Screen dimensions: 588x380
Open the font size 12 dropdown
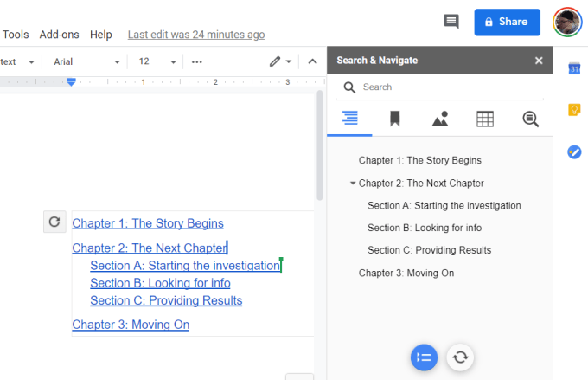point(157,61)
